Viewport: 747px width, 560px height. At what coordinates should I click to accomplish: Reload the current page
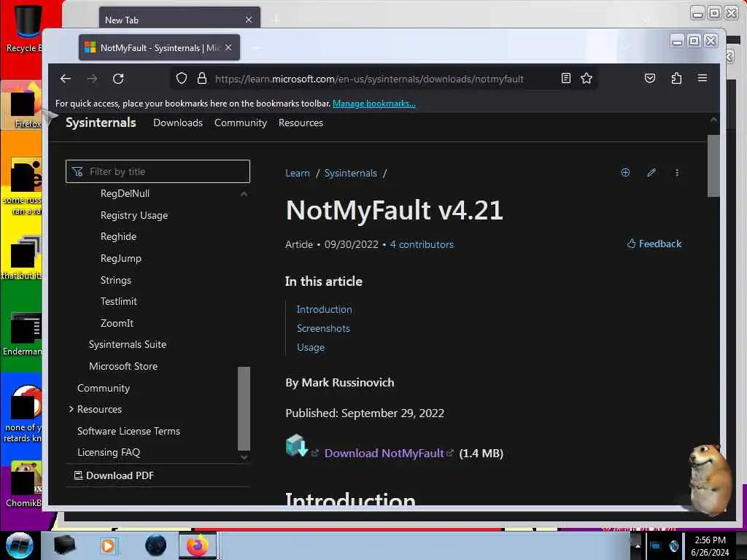click(118, 79)
